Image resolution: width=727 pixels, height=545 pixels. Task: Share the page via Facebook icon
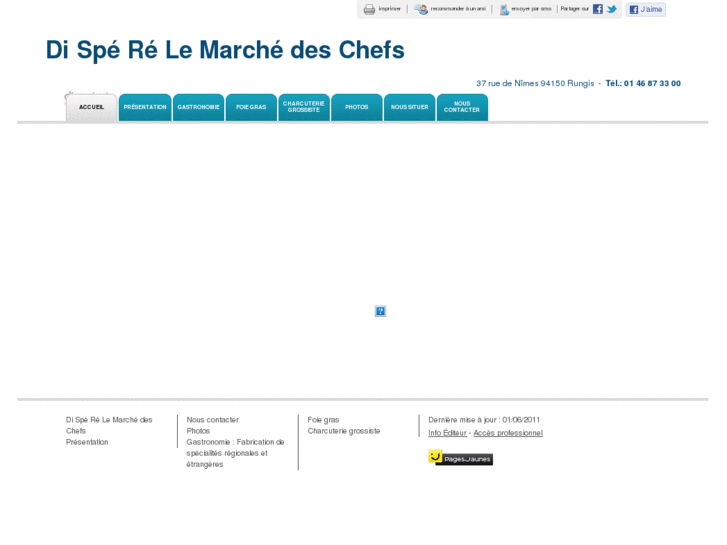pyautogui.click(x=598, y=9)
